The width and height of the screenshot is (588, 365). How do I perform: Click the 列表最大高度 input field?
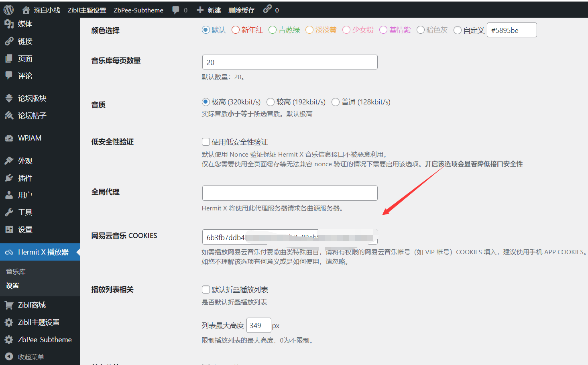click(258, 325)
